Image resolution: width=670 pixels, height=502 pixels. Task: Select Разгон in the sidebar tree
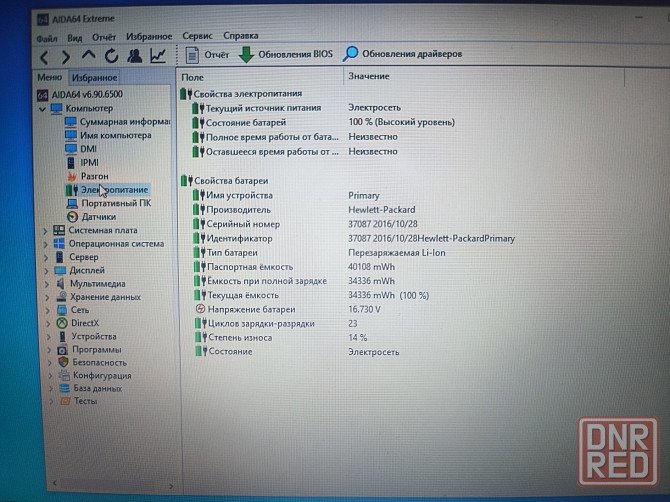[x=94, y=175]
